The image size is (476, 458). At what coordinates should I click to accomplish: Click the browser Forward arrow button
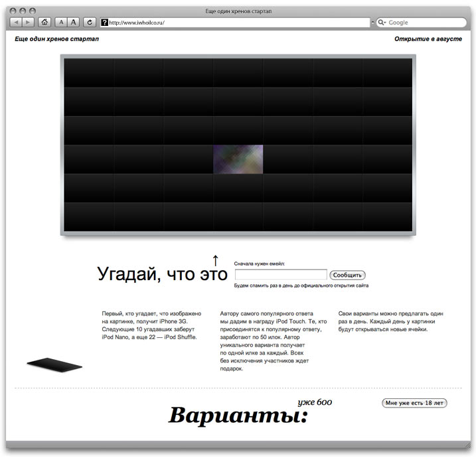click(28, 23)
